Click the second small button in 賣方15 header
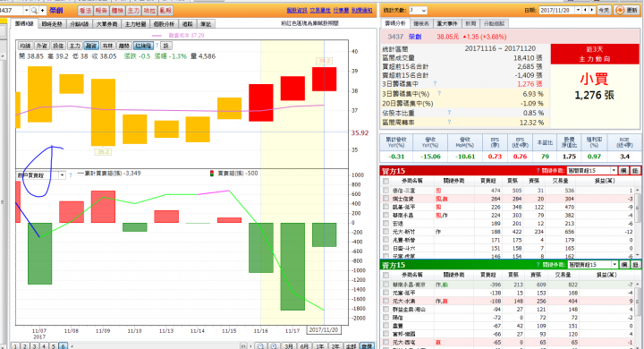The image size is (644, 349). tap(635, 265)
